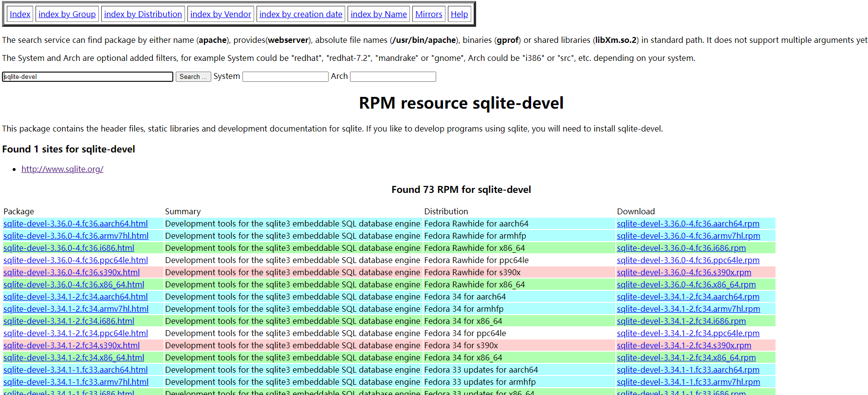This screenshot has width=868, height=395.
Task: Download sqlite-devel-3.36.0-4.fc36.s390x.rpm
Action: tap(684, 272)
